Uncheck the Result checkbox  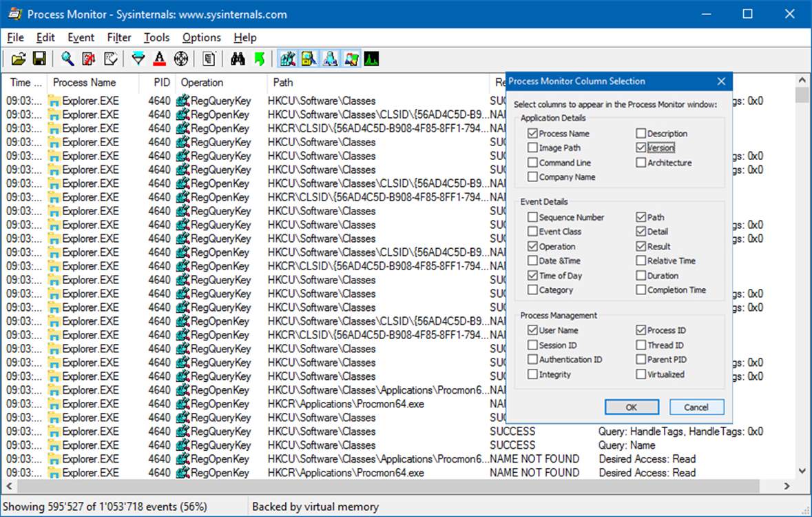click(641, 246)
